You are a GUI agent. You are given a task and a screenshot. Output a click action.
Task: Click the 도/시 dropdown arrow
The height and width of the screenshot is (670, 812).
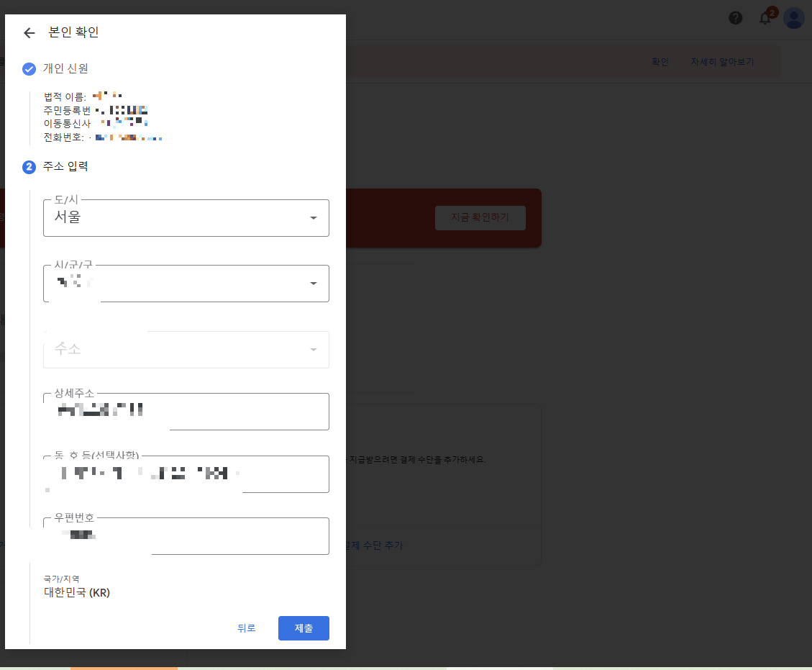click(x=314, y=218)
